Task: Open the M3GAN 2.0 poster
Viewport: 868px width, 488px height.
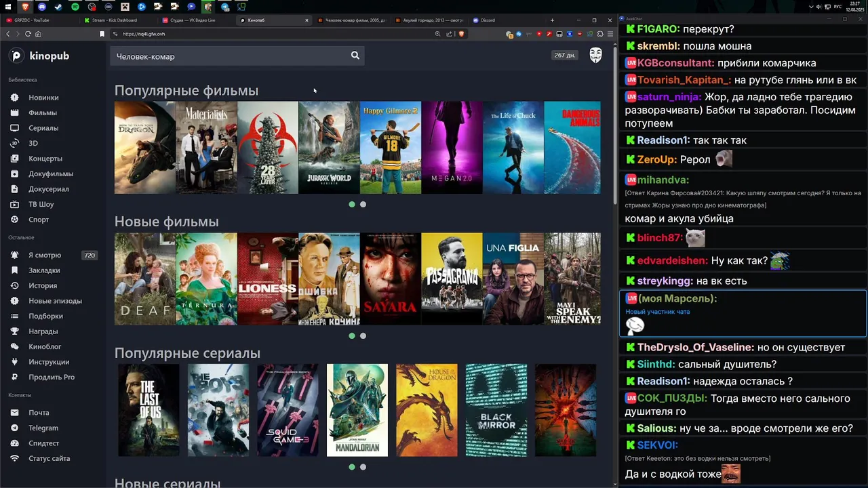Action: pyautogui.click(x=452, y=147)
